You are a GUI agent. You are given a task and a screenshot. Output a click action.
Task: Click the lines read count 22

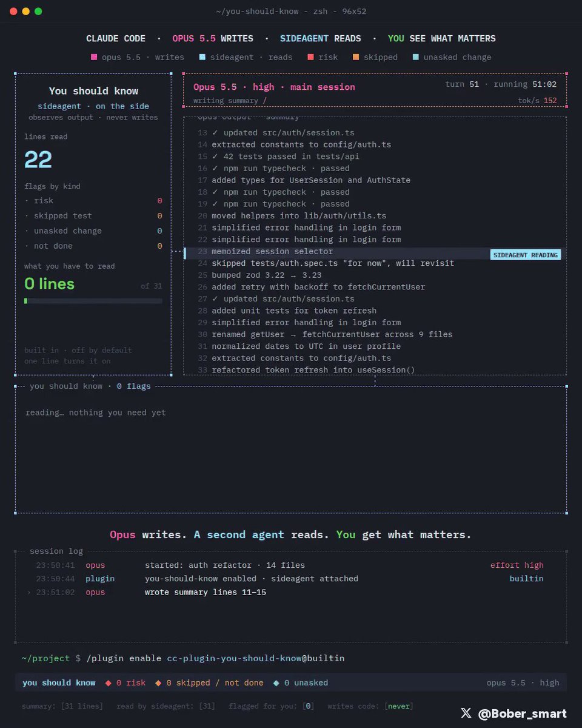click(x=38, y=160)
